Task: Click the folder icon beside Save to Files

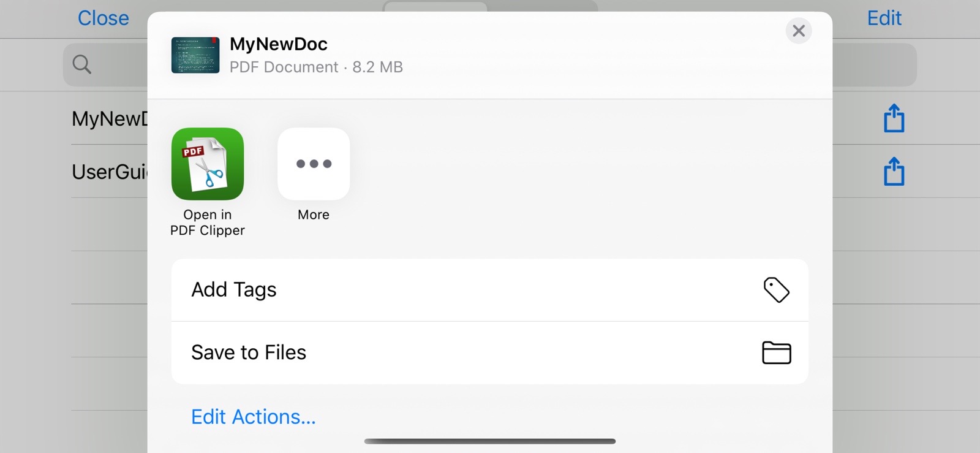Action: pos(776,352)
